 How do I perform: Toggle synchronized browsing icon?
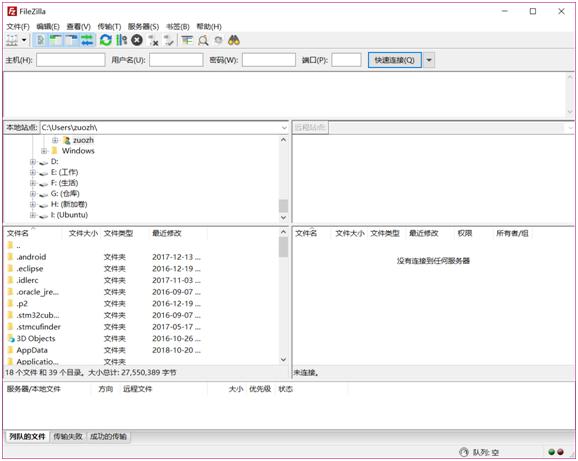coord(219,40)
